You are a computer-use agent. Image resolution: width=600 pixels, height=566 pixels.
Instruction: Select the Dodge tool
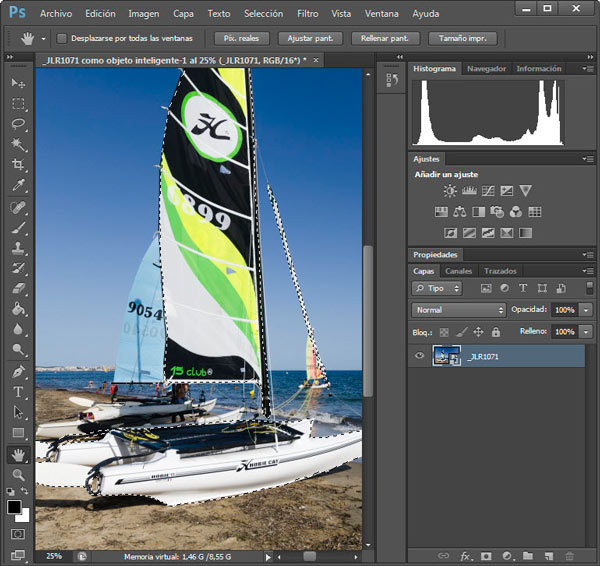click(18, 349)
